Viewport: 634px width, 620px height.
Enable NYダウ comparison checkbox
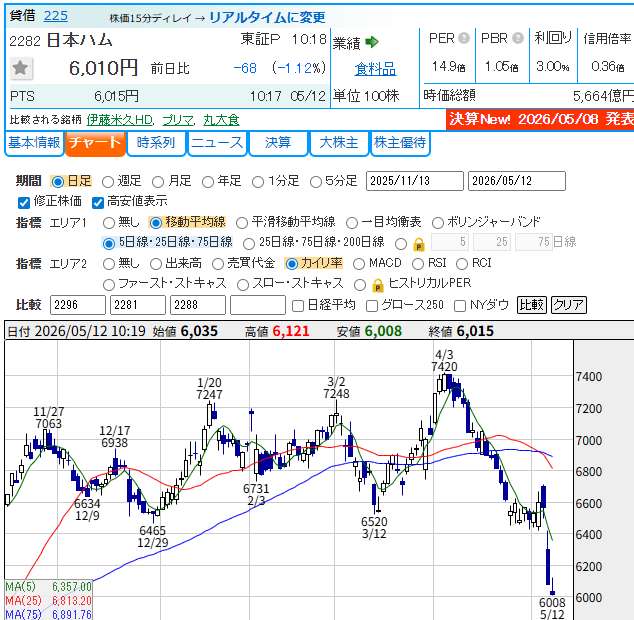[x=460, y=306]
